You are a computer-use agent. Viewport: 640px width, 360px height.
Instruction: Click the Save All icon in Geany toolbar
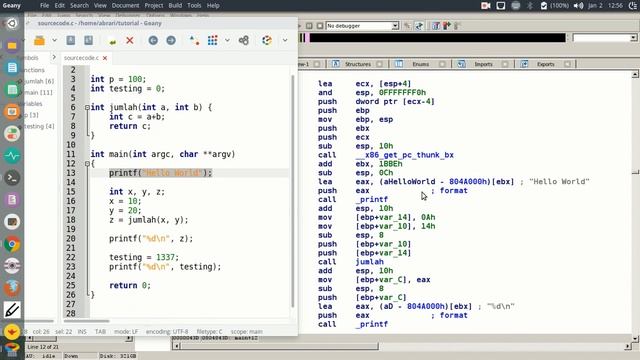(88, 40)
